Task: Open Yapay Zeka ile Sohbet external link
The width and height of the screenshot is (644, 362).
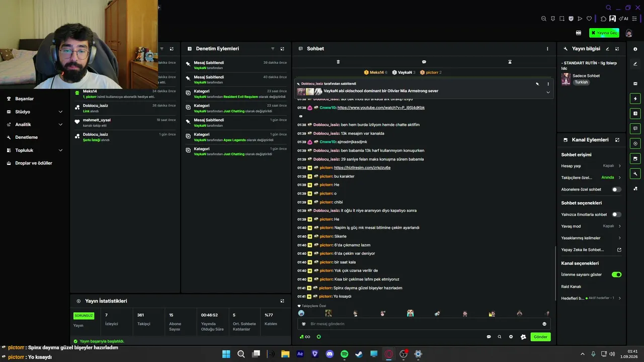Action: (x=591, y=250)
